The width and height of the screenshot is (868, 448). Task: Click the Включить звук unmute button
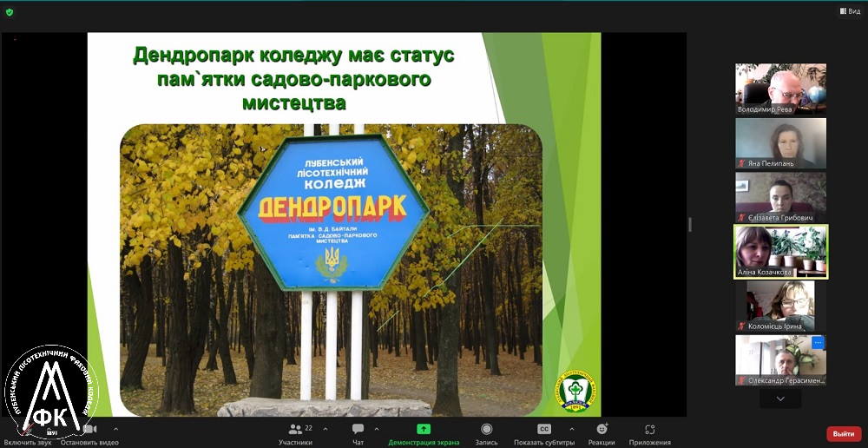[x=27, y=435]
